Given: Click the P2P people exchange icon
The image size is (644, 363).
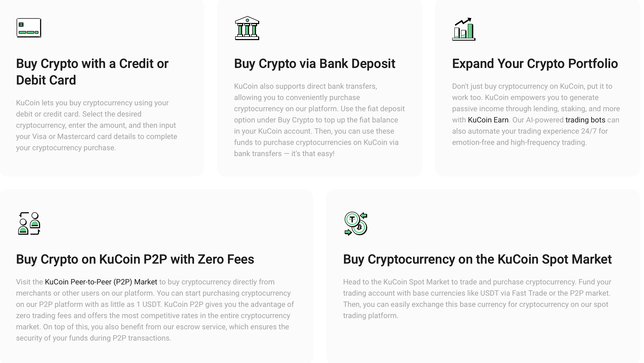Looking at the screenshot, I should point(29,223).
